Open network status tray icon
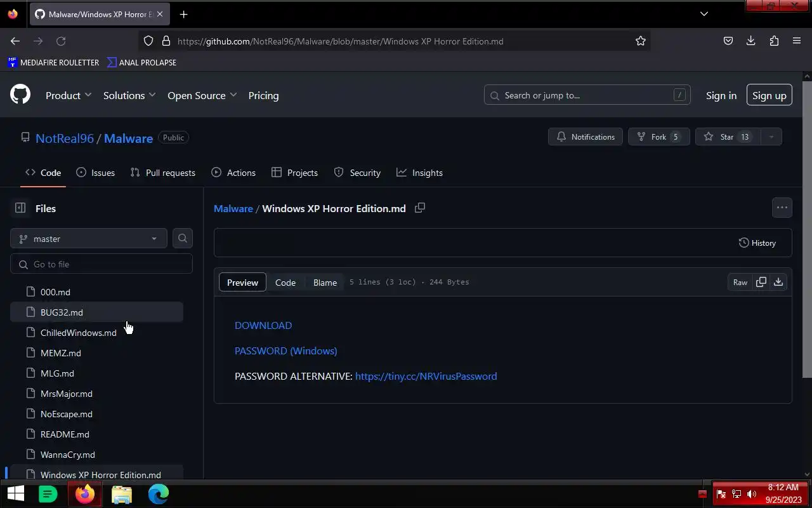This screenshot has width=812, height=508. 737,493
